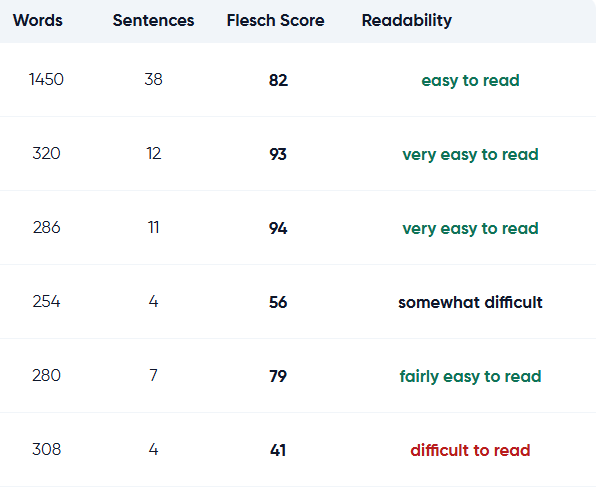Viewport: 602px width, 488px height.
Task: Select the 286 words cell
Action: click(x=46, y=228)
